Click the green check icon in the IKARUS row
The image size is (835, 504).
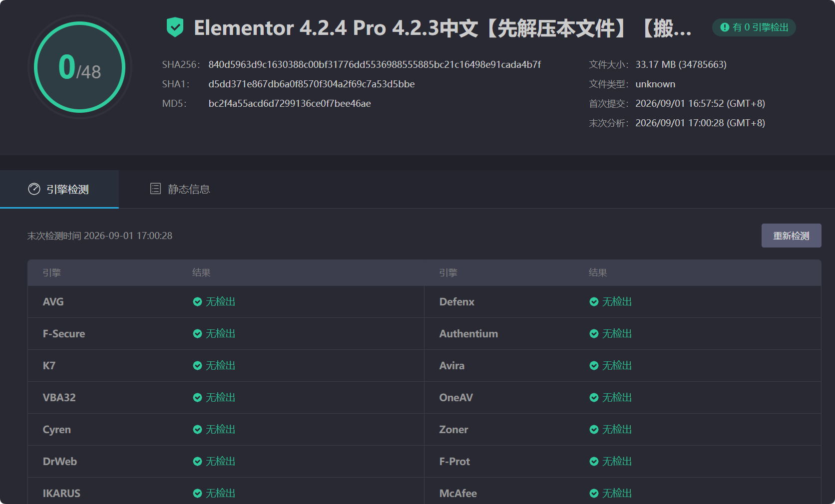[x=197, y=494]
